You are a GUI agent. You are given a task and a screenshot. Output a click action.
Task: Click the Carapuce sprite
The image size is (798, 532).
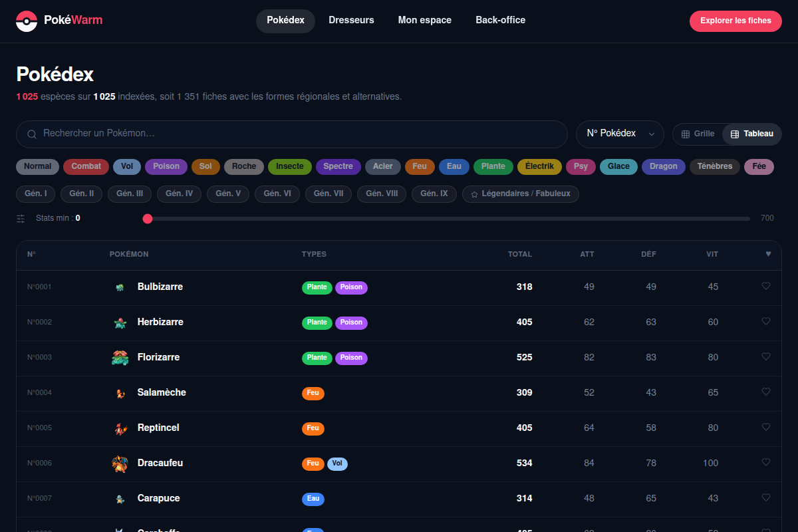coord(120,499)
